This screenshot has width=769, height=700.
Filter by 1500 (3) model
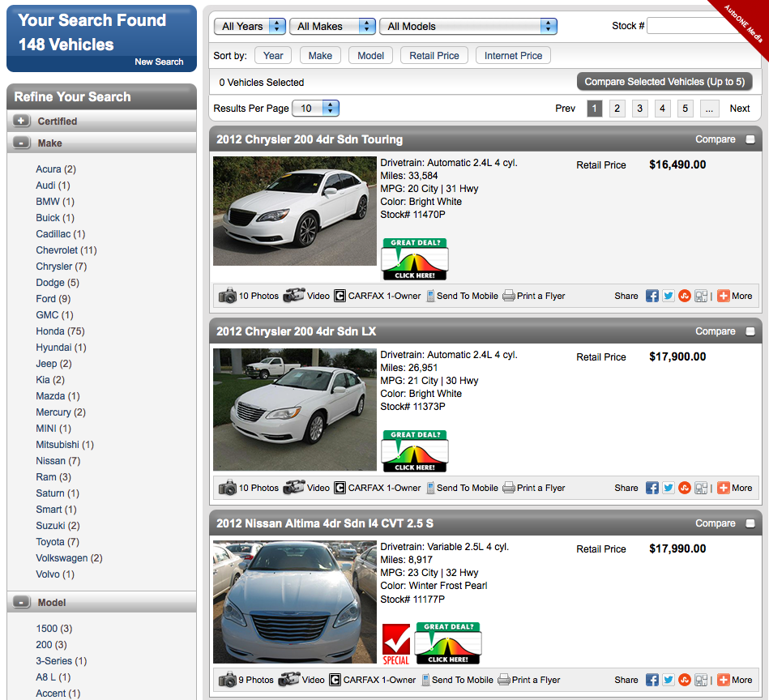point(54,629)
